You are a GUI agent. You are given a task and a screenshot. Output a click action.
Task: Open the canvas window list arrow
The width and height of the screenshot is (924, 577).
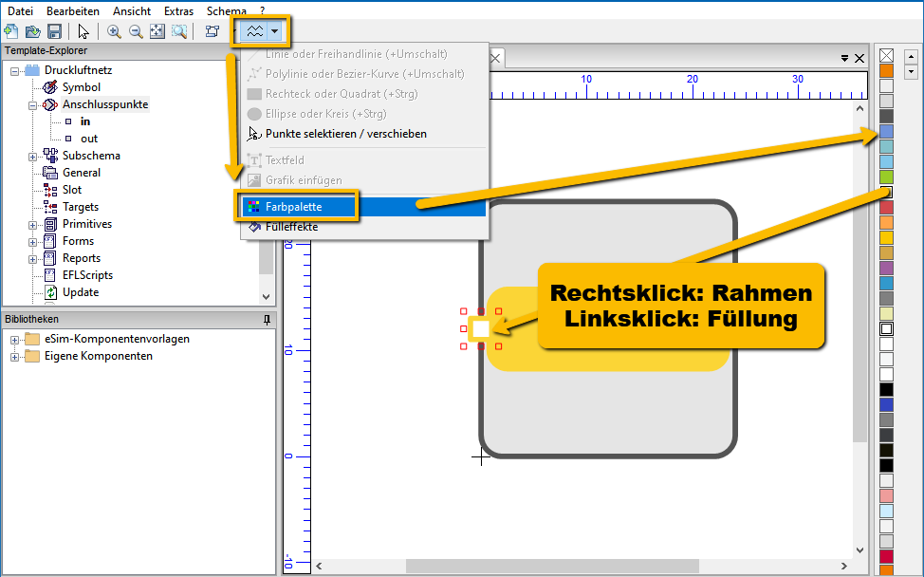point(844,58)
